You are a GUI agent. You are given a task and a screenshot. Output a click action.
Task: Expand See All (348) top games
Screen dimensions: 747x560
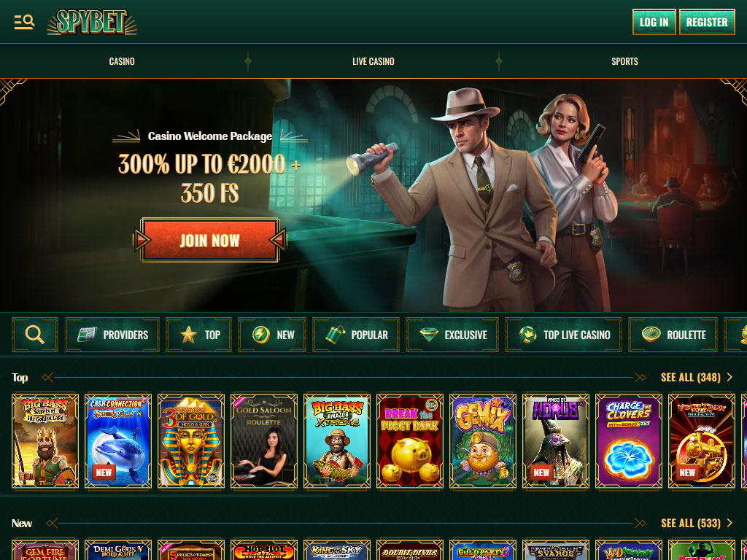[x=697, y=378]
